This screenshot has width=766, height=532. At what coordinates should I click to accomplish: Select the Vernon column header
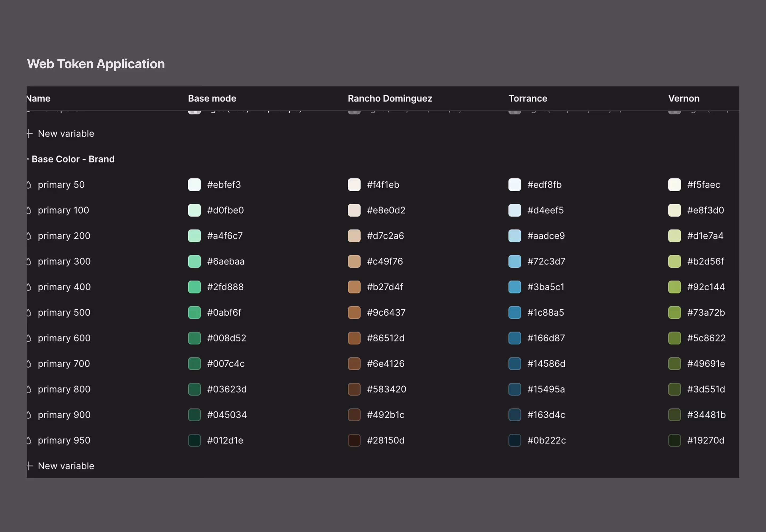[x=684, y=98]
